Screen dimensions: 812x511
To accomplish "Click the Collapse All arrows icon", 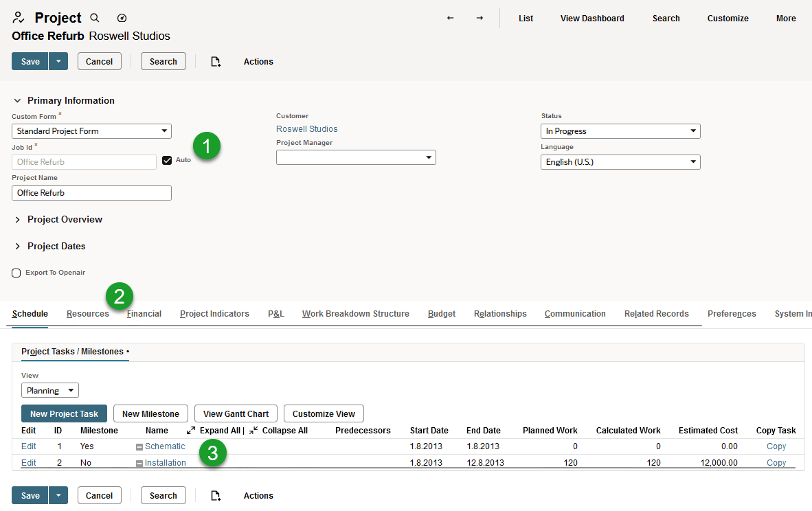I will coord(253,430).
